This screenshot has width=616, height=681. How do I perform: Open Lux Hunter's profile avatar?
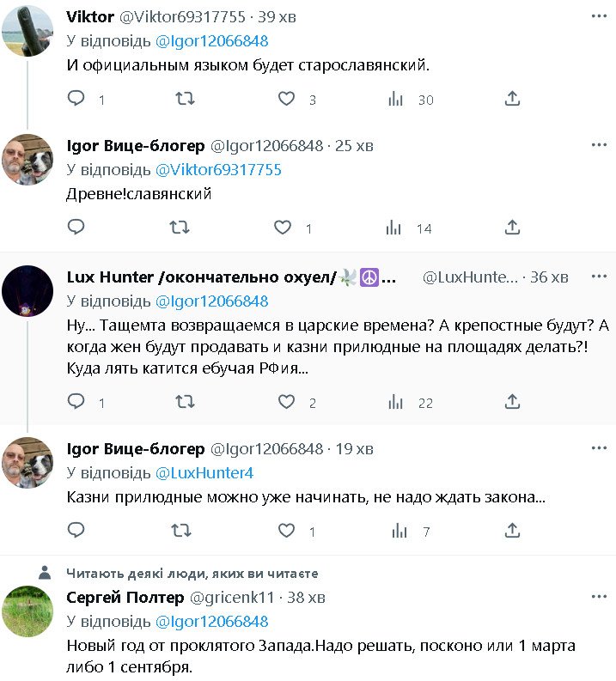pos(27,291)
